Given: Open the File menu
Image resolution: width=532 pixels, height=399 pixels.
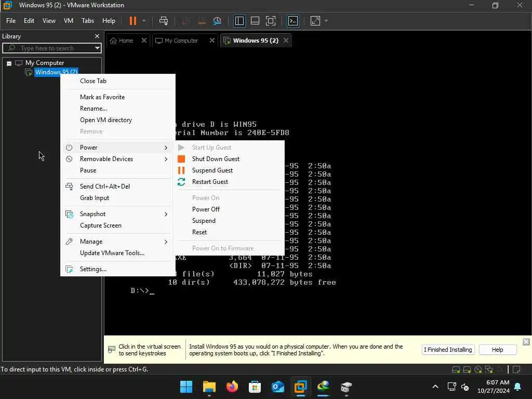Looking at the screenshot, I should point(11,21).
